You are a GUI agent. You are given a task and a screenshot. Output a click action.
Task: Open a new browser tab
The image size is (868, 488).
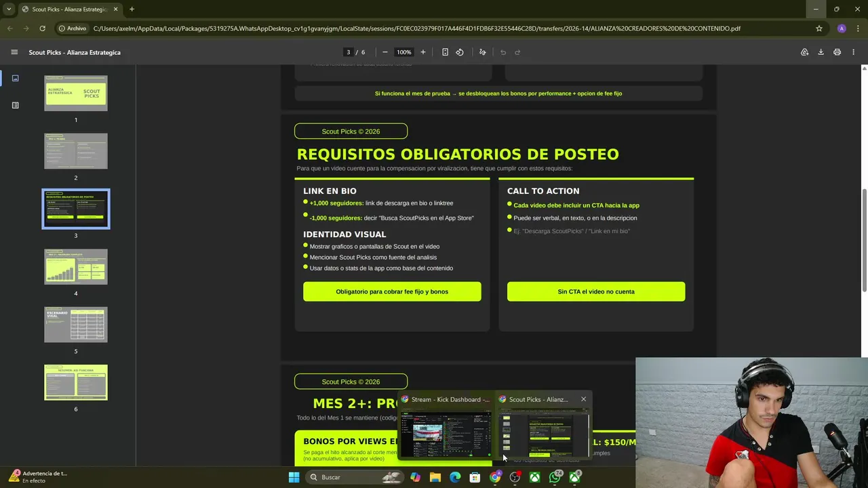coord(132,9)
